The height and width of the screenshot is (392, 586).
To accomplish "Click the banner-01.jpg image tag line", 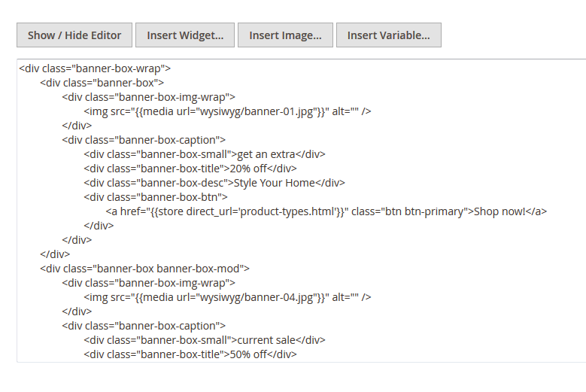I will [x=227, y=111].
